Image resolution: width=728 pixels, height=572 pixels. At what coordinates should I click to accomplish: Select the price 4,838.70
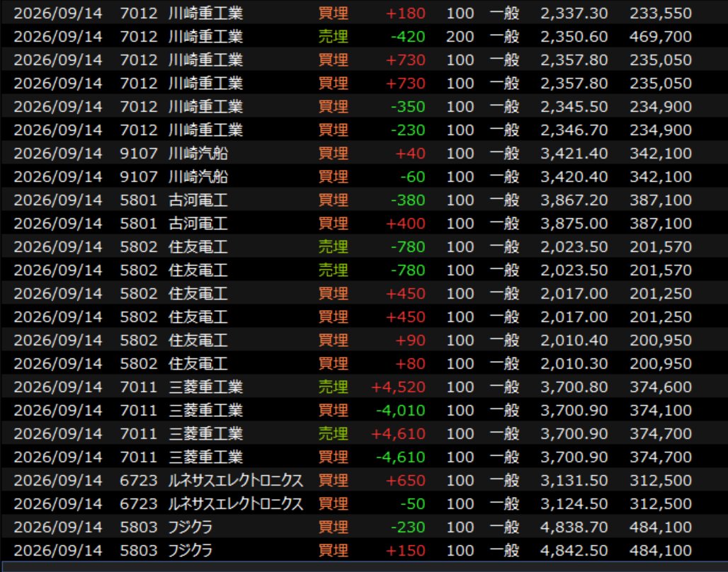tap(574, 527)
